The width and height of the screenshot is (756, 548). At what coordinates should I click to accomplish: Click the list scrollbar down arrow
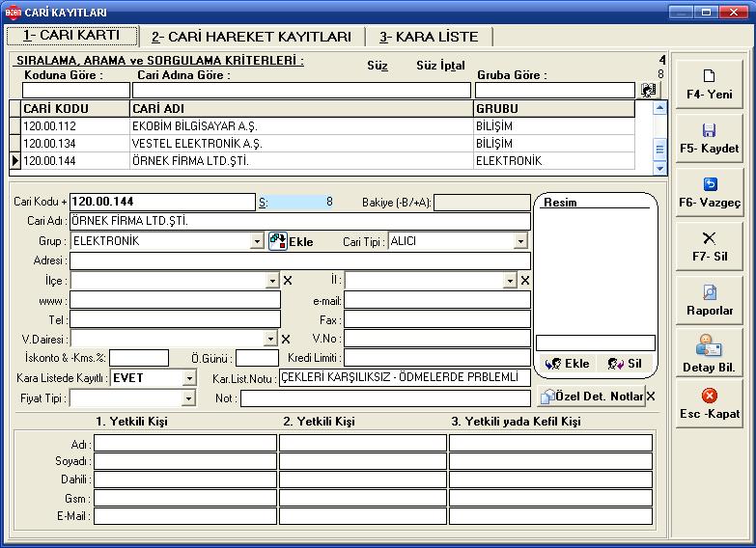[659, 168]
